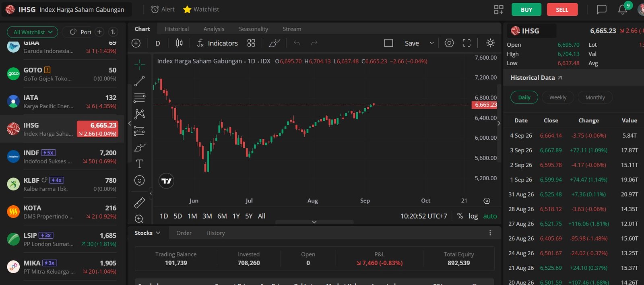Open the chat messages icon

click(x=601, y=10)
